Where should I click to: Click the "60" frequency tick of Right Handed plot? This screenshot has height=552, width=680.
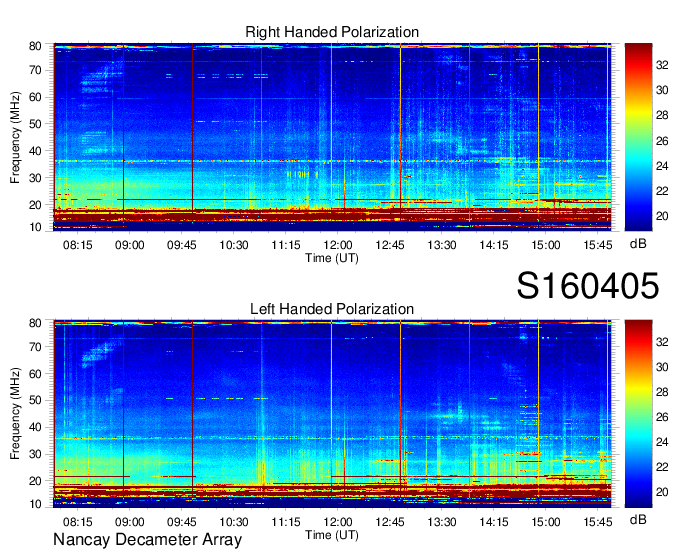[x=35, y=97]
